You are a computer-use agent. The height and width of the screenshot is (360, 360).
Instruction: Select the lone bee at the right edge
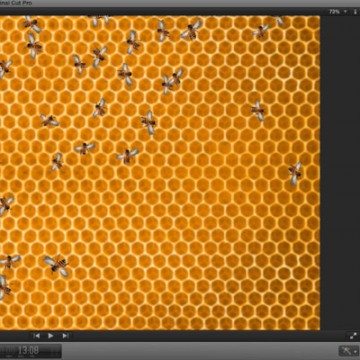tap(295, 173)
